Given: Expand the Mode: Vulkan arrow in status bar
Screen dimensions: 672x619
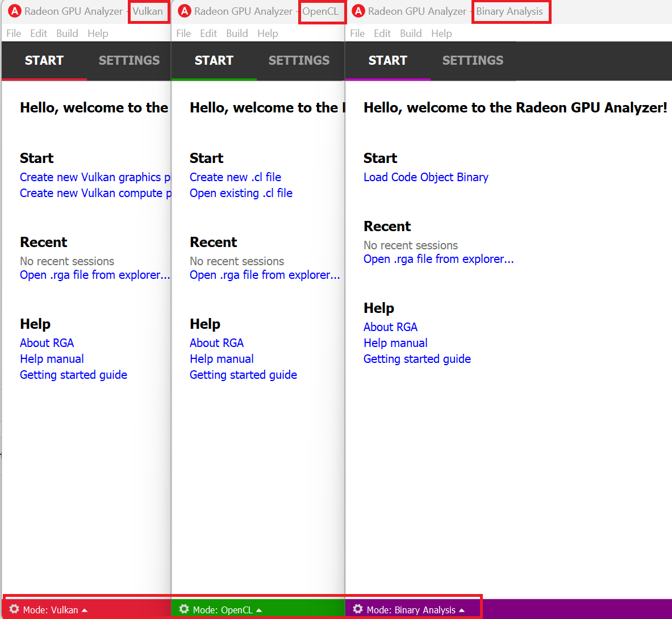Looking at the screenshot, I should 85,610.
